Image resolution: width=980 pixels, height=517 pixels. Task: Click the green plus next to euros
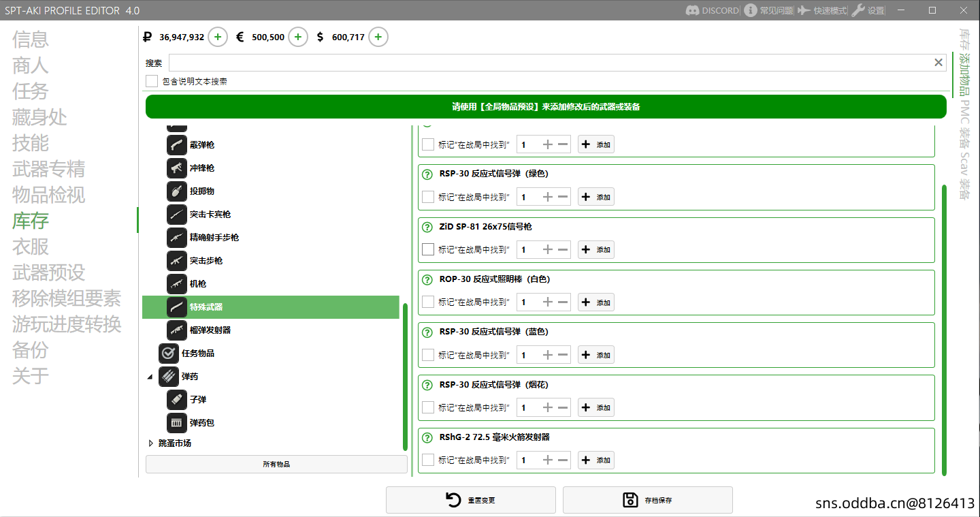(x=298, y=37)
